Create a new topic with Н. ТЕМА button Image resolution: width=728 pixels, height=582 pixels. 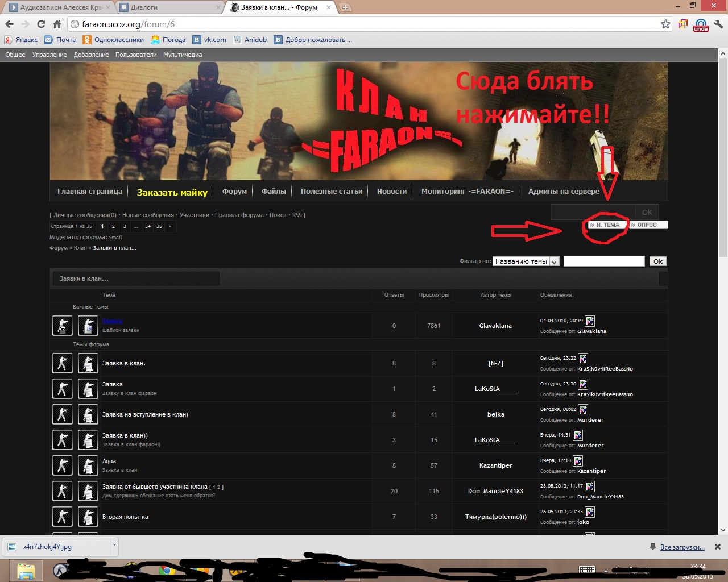point(607,225)
